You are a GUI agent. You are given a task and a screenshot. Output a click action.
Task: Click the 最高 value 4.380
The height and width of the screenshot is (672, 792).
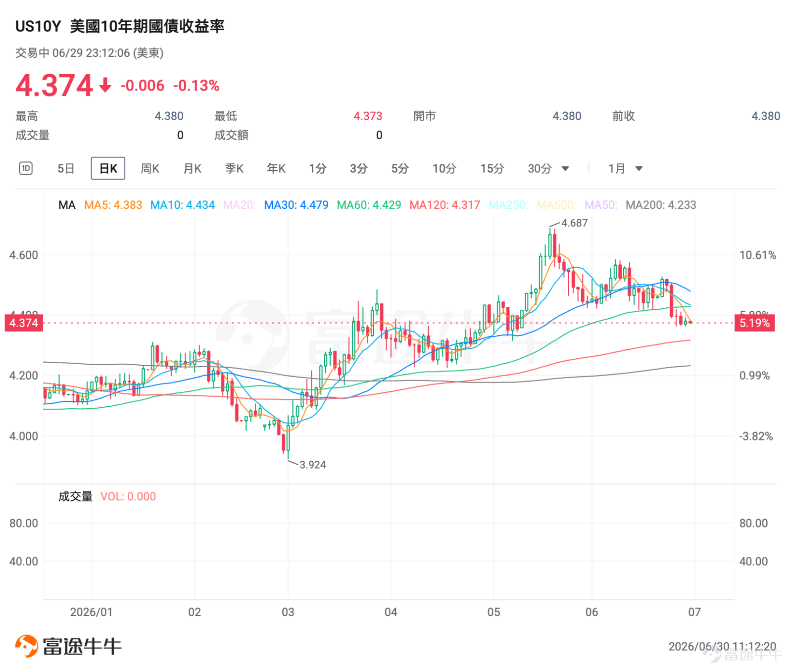169,116
